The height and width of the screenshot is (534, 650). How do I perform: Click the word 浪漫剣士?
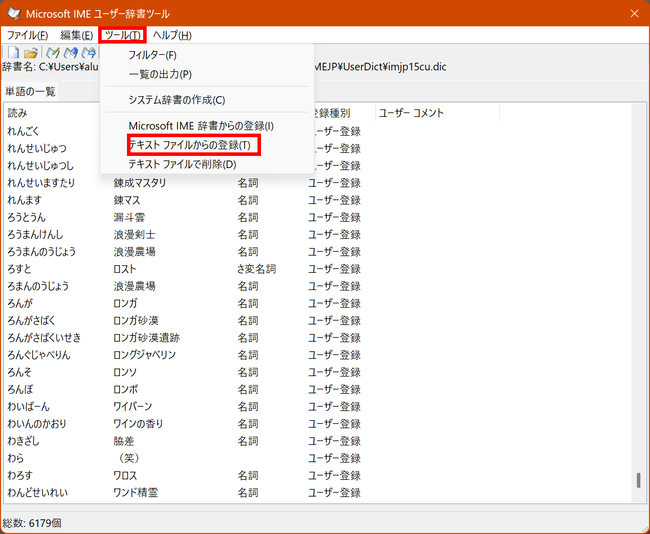tap(134, 235)
